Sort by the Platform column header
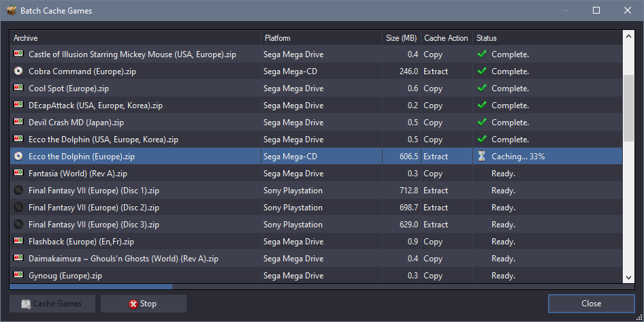This screenshot has width=644, height=322. (321, 38)
